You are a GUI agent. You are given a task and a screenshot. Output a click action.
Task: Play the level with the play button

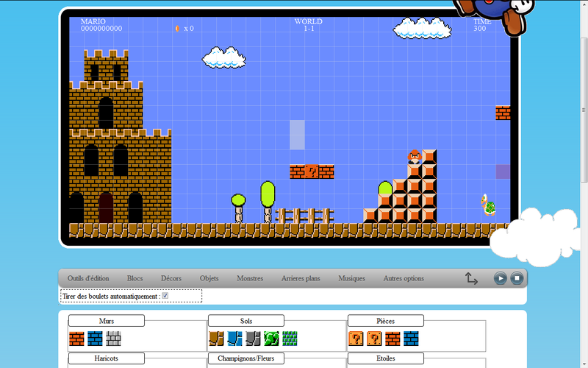point(501,278)
